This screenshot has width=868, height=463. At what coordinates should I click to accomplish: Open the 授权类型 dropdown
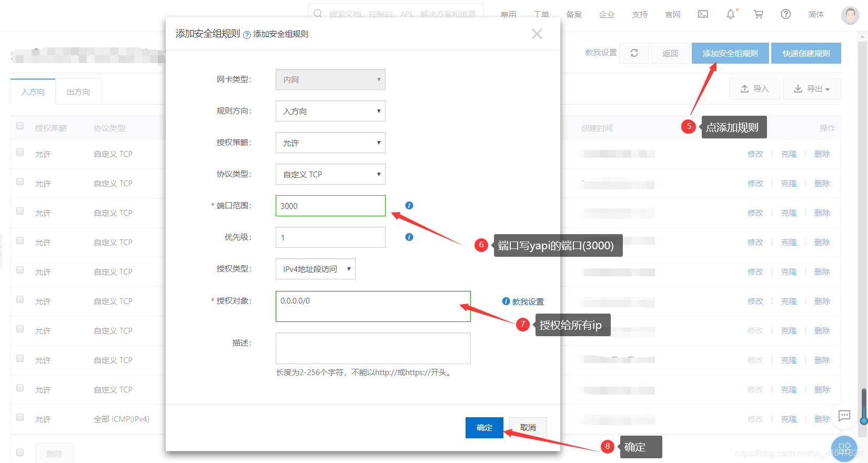pos(316,269)
